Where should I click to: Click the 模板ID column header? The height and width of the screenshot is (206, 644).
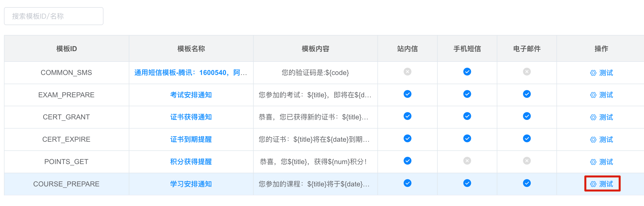66,49
